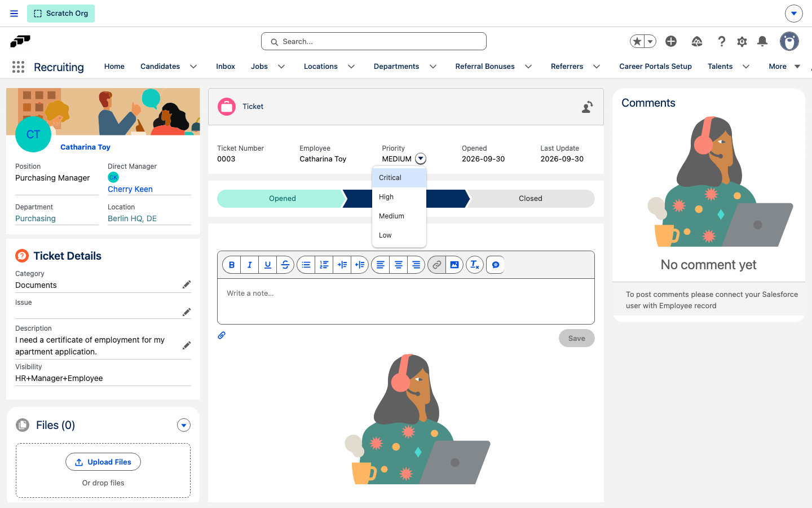
Task: Expand the Candidates tab chevron
Action: pos(193,67)
